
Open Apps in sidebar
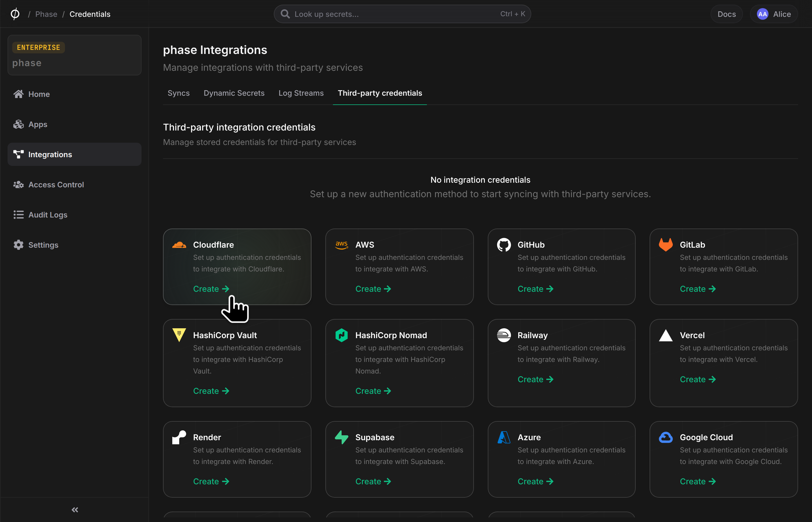pyautogui.click(x=75, y=124)
